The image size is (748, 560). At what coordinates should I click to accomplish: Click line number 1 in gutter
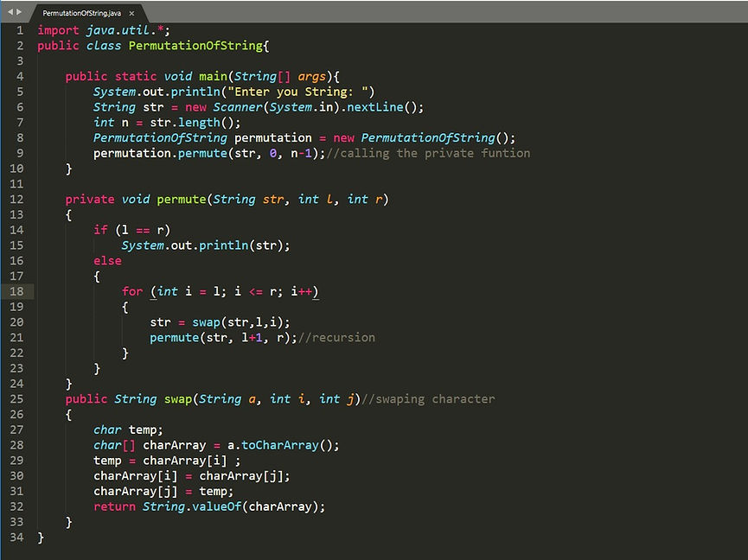pos(20,30)
